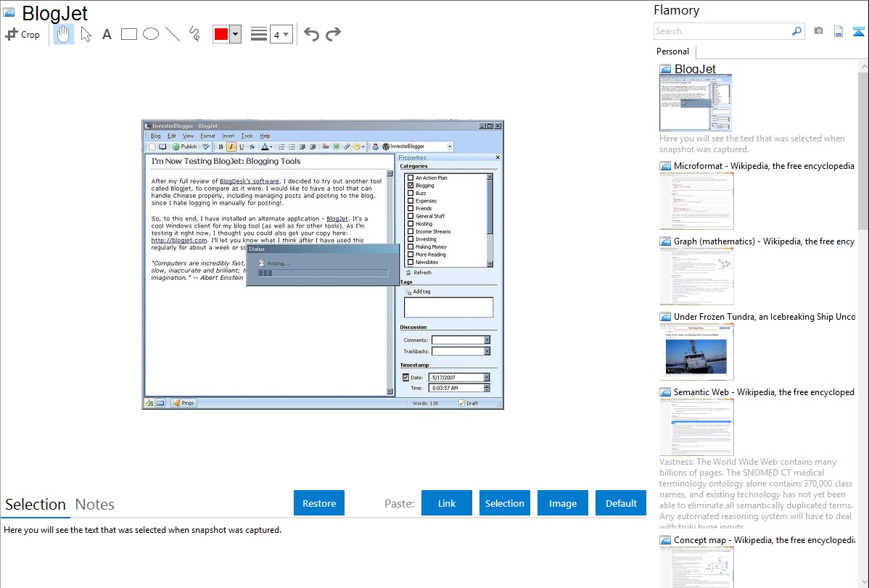Uncheck the Blogging category
Viewport: 869px width, 588px height.
411,186
